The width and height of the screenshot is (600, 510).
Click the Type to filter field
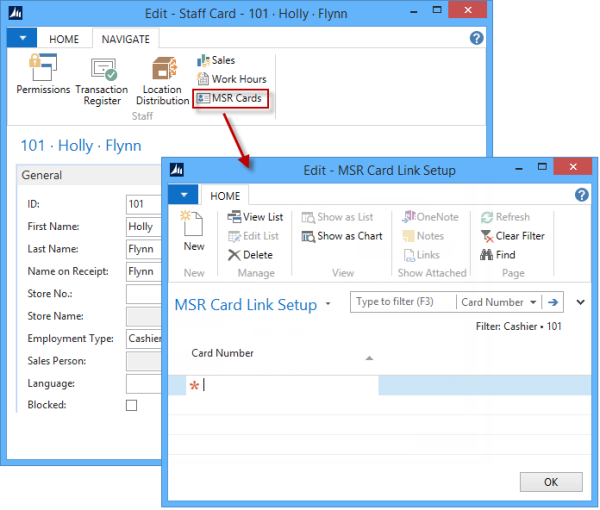pos(402,302)
